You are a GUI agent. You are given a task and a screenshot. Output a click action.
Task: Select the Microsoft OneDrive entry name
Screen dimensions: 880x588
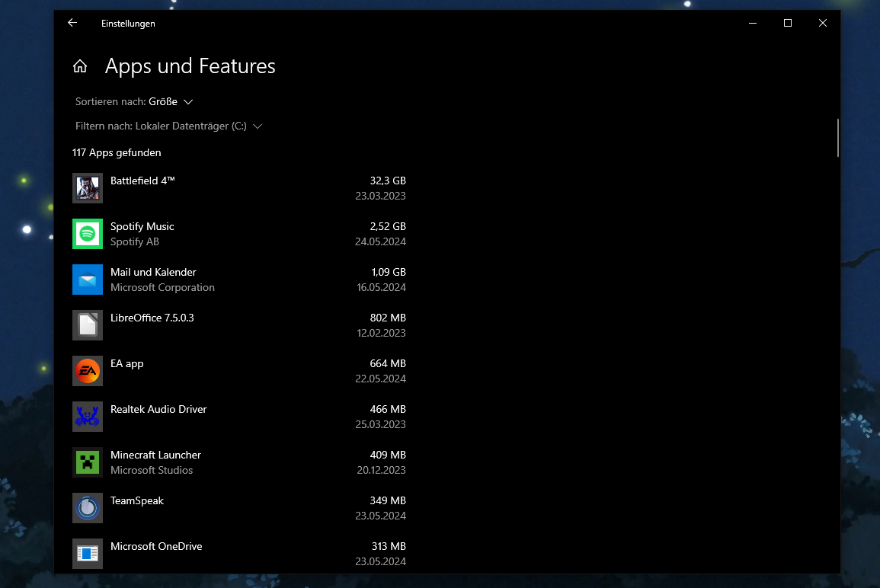coord(156,546)
